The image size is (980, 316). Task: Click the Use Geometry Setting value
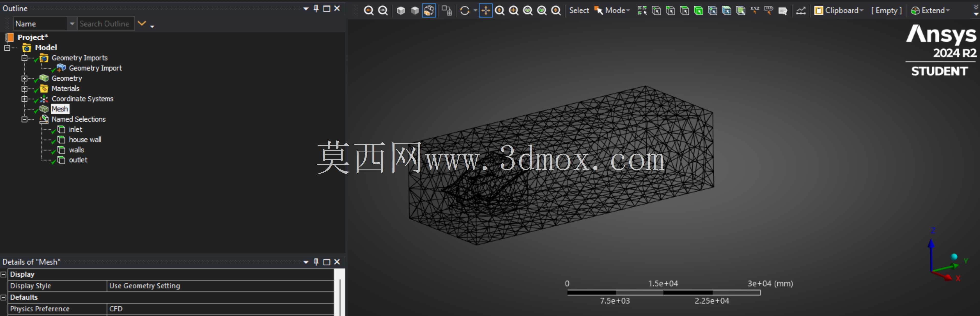point(220,286)
